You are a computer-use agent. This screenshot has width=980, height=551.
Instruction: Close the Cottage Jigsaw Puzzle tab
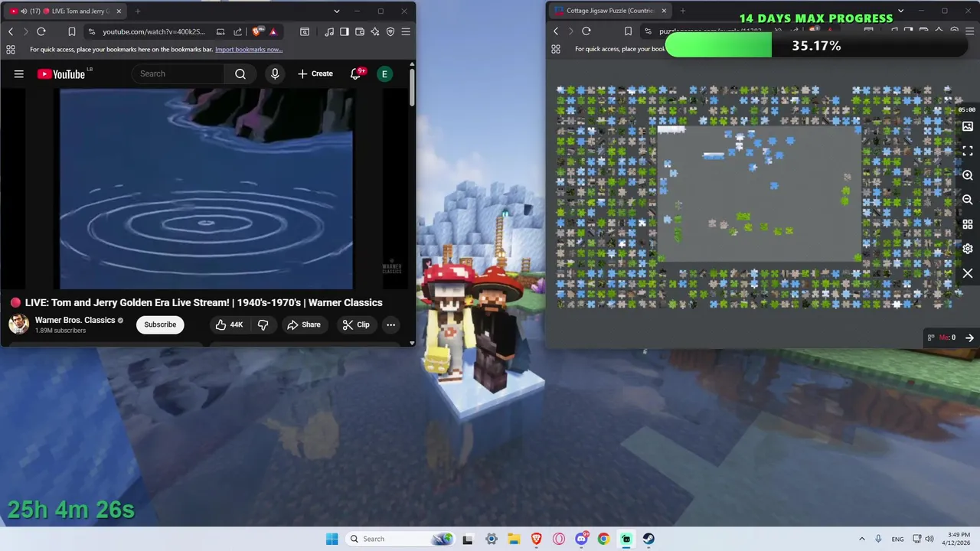664,11
